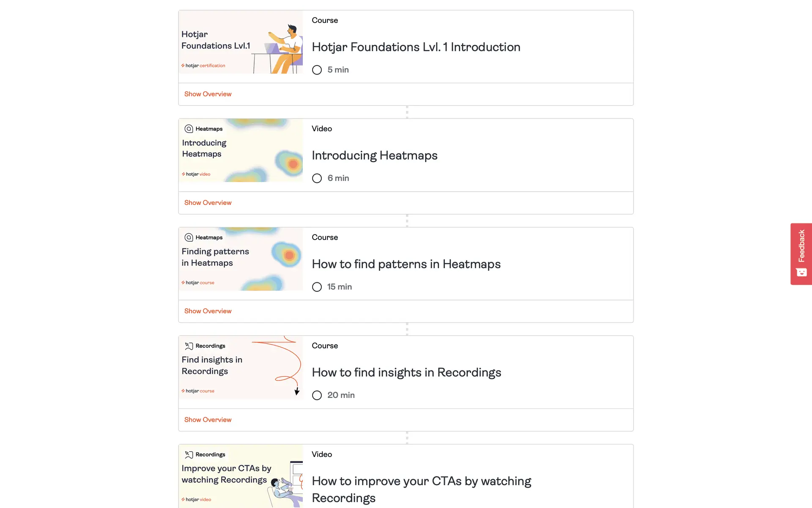The height and width of the screenshot is (508, 812).
Task: Expand Show Overview for How to find patterns in Heatmaps
Action: pyautogui.click(x=208, y=311)
